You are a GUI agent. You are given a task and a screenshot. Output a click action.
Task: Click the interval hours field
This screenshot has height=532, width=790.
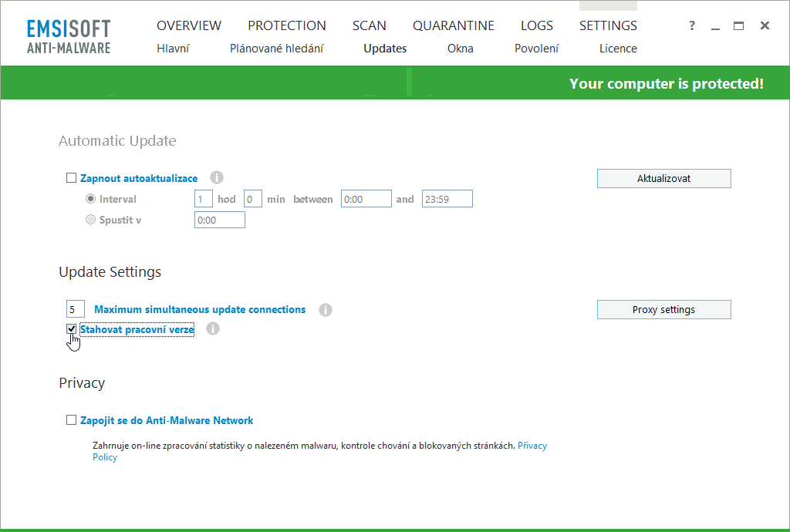204,199
